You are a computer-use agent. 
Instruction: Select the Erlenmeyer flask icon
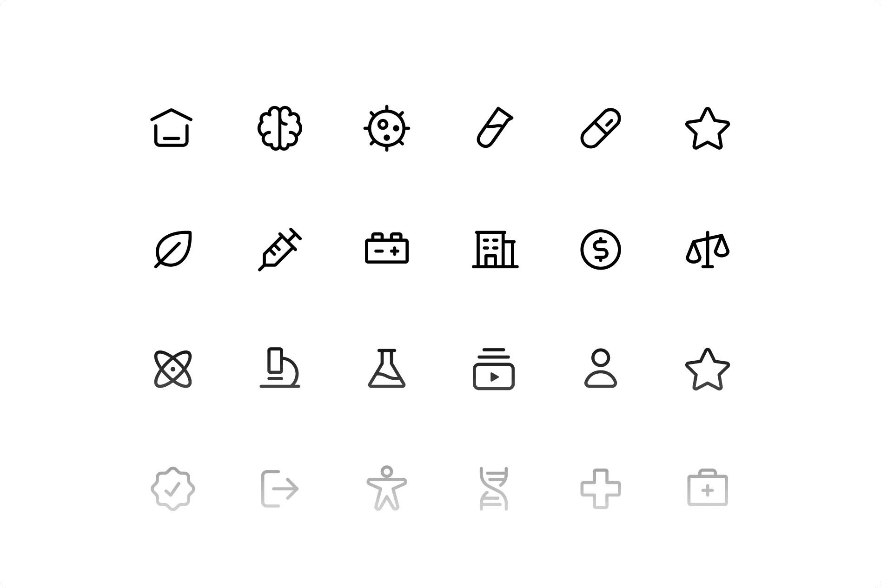pyautogui.click(x=387, y=368)
